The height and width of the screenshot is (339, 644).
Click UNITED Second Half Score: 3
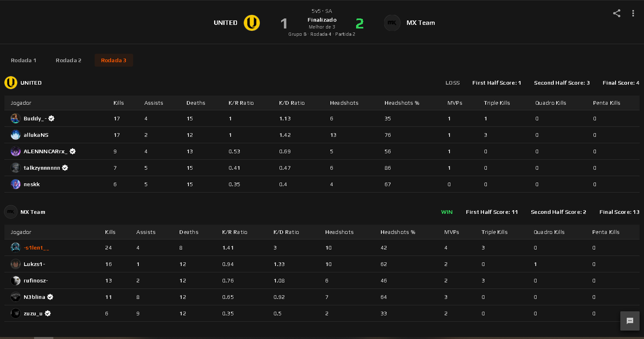pos(562,83)
